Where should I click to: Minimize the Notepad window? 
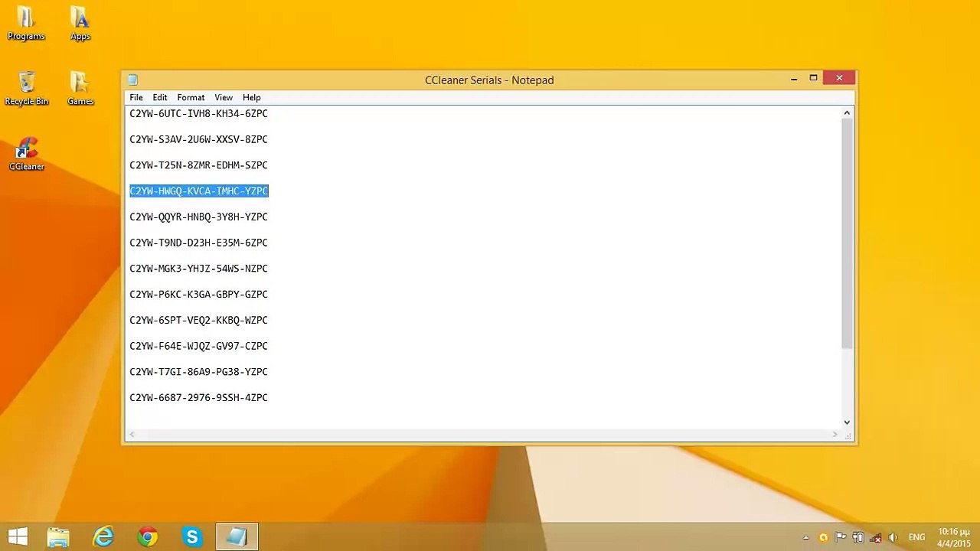point(794,79)
